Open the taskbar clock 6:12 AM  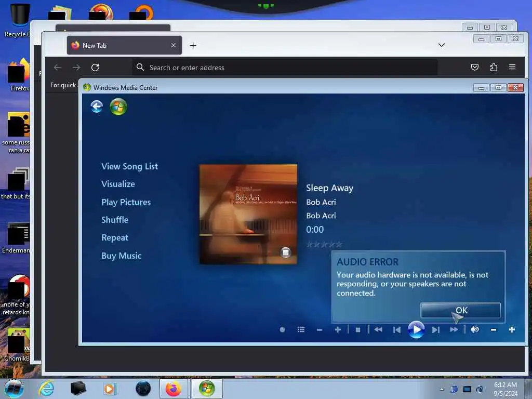coord(505,389)
